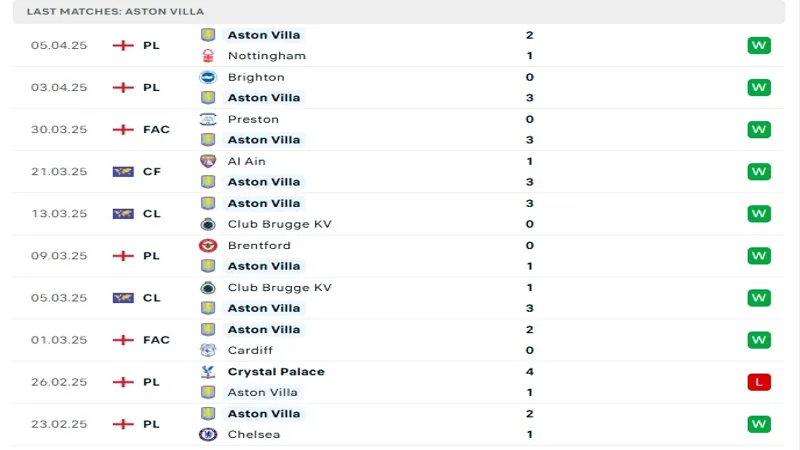The height and width of the screenshot is (450, 800).
Task: Click the Nottingham club crest icon
Action: [208, 56]
